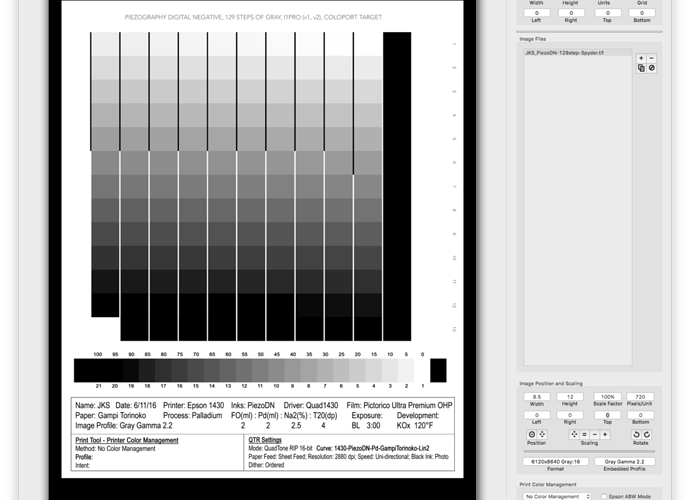
Task: Click the Width field showing 8.5
Action: coord(536,397)
